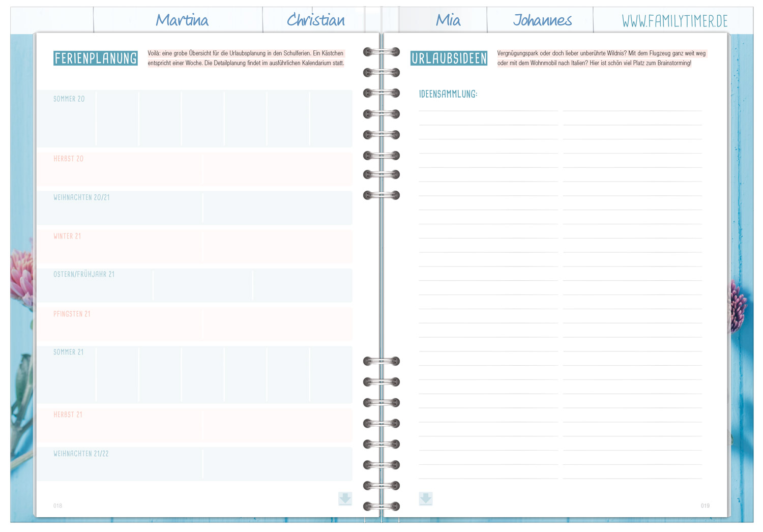Click the down arrow icon on page 019
The image size is (763, 532).
coord(426,498)
